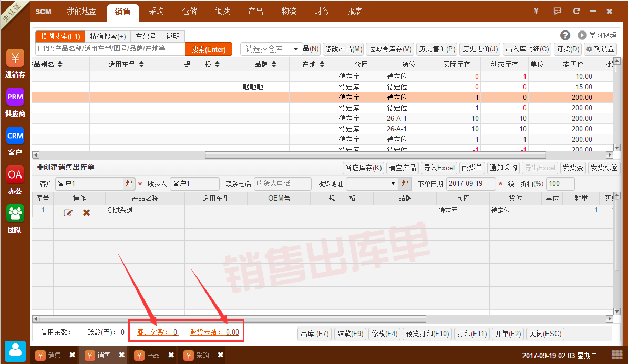Click 过滤零库存(V) button
The height and width of the screenshot is (364, 628).
point(390,49)
